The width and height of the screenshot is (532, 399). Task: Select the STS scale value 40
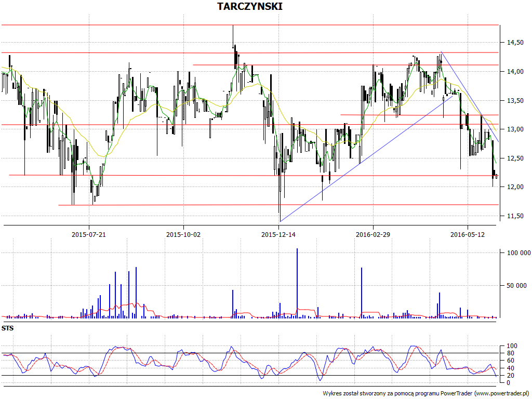(x=510, y=368)
